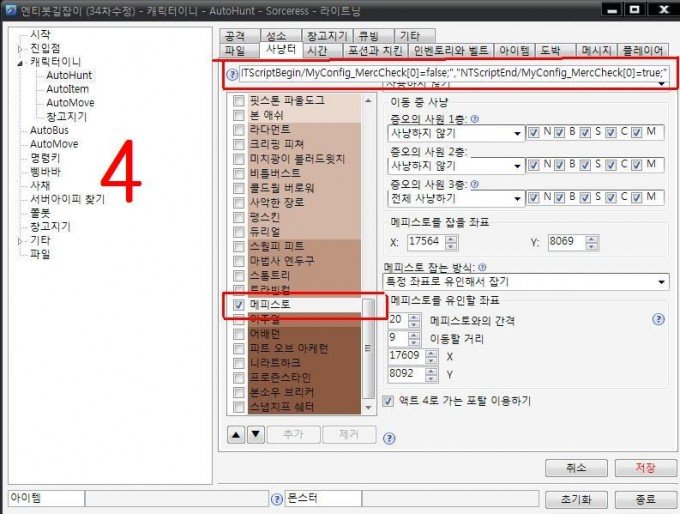Expand the 기타 tree node

click(x=20, y=241)
